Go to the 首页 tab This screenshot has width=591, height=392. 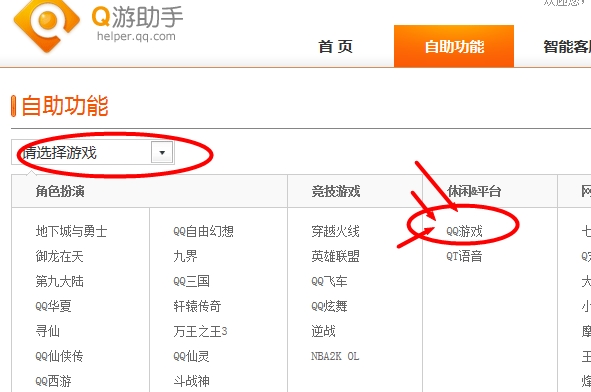point(335,47)
